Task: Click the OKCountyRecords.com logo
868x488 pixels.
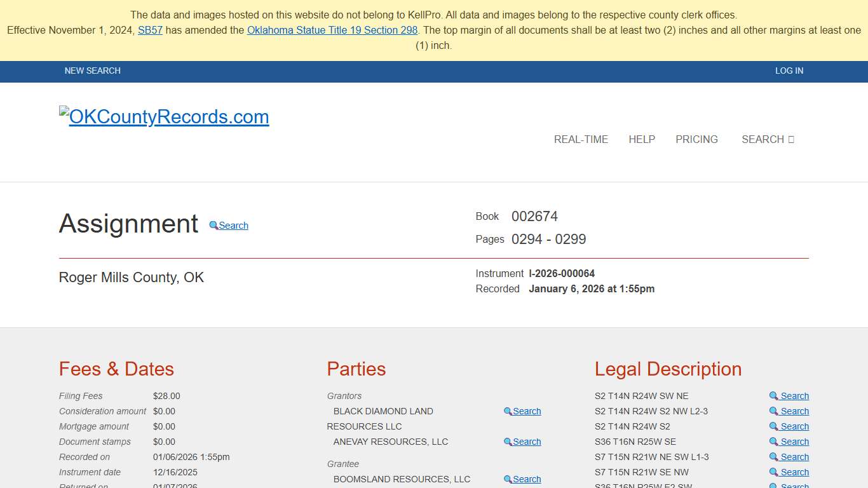Action: coord(164,116)
